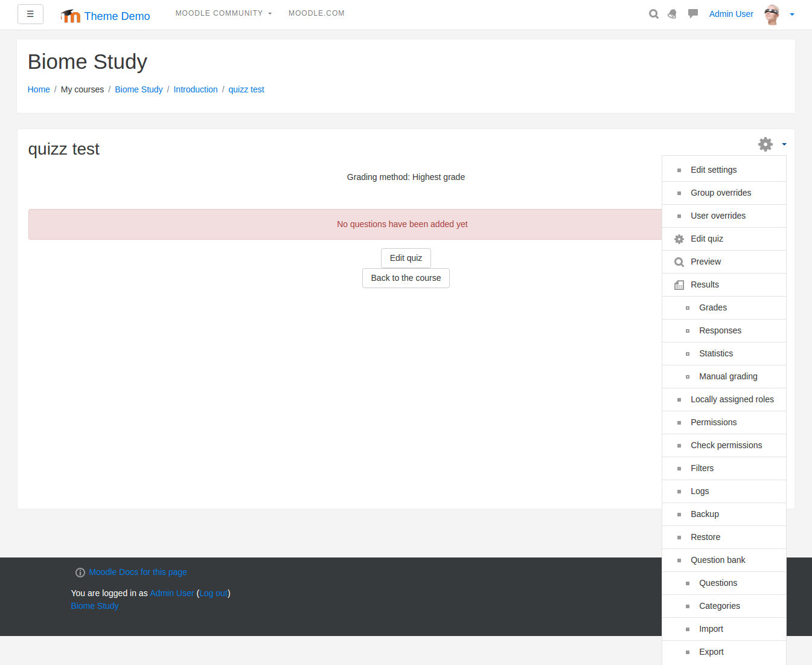This screenshot has width=812, height=665.
Task: Open Theme Demo site link
Action: [117, 16]
